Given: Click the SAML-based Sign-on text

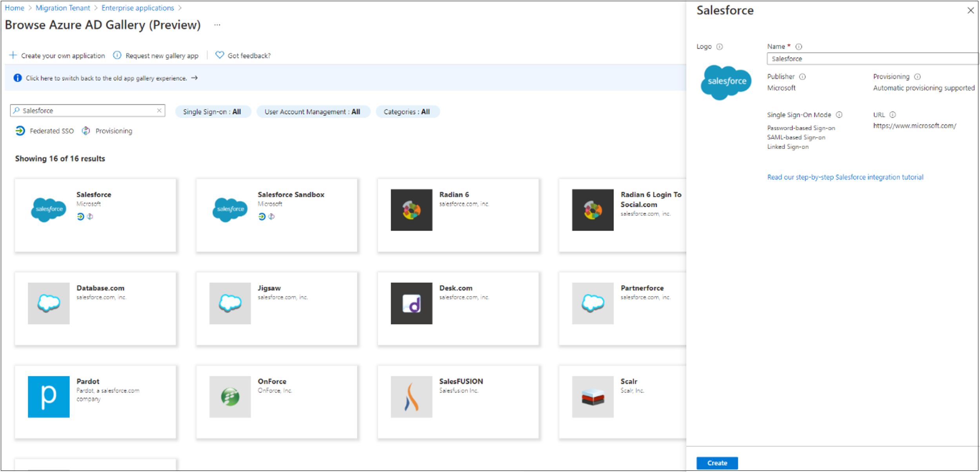Looking at the screenshot, I should pos(796,137).
